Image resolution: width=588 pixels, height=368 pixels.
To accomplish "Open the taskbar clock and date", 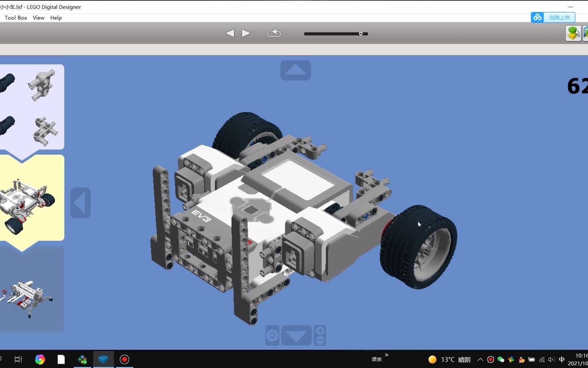I will [x=578, y=359].
